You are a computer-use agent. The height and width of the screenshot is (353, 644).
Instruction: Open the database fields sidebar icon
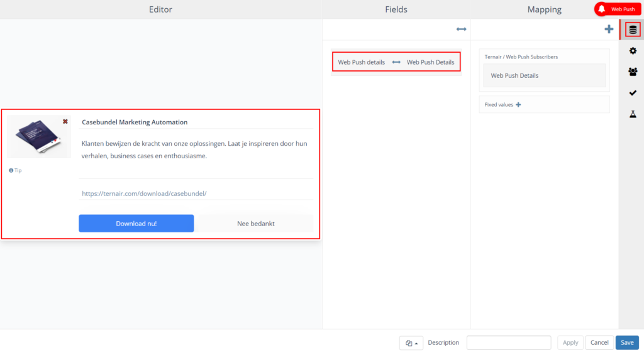[633, 29]
